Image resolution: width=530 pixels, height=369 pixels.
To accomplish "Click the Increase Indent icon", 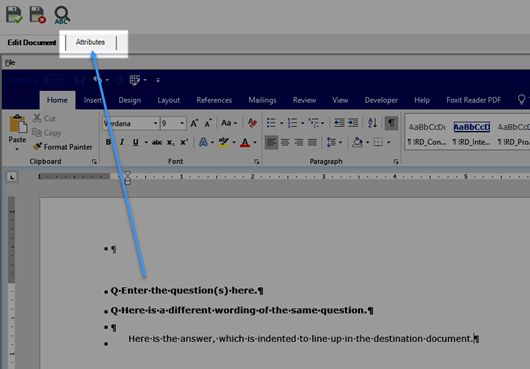I will 353,123.
